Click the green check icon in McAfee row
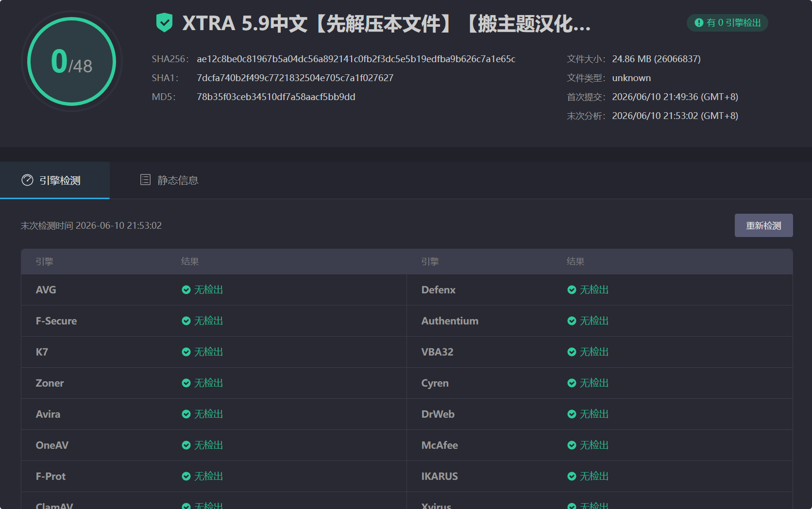Image resolution: width=812 pixels, height=509 pixels. 572,445
